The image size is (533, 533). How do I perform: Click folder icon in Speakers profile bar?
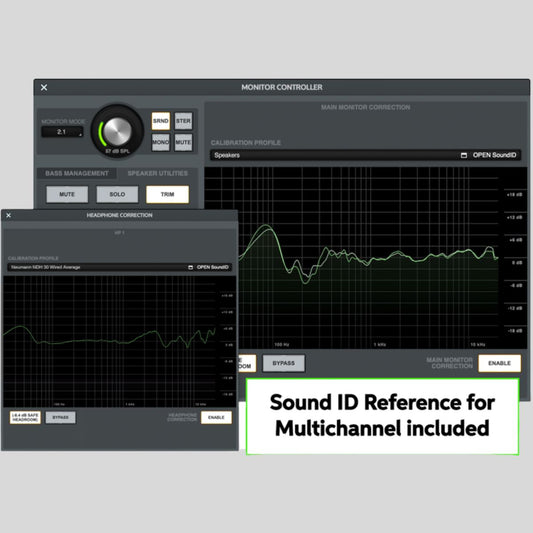point(464,155)
